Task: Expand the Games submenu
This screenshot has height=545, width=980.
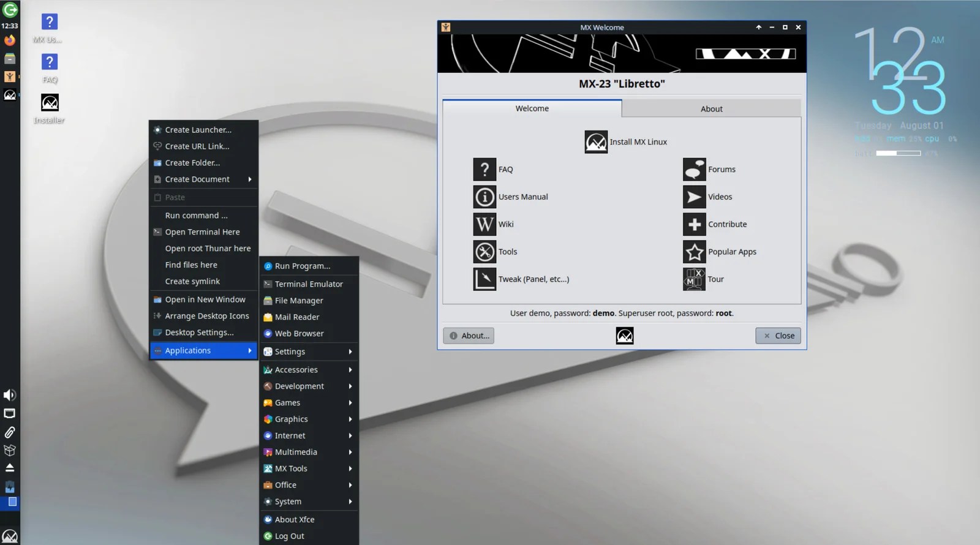Action: point(309,403)
